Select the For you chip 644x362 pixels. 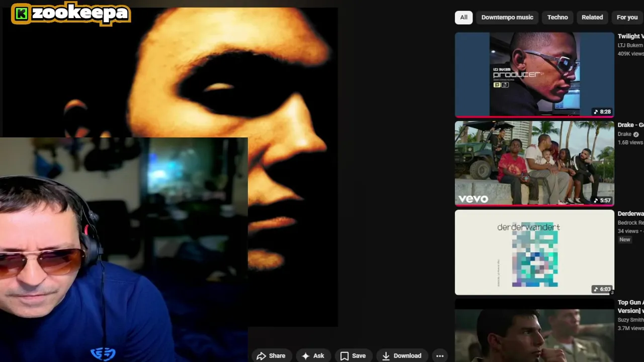pyautogui.click(x=627, y=17)
